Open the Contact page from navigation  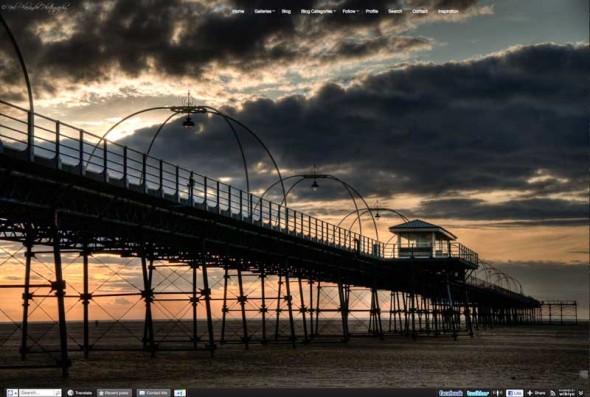point(420,11)
